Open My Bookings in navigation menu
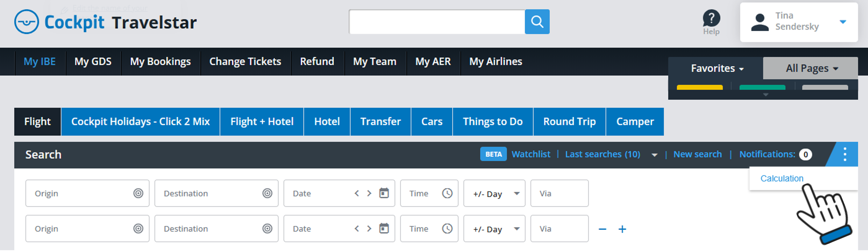This screenshot has height=251, width=868. 160,62
